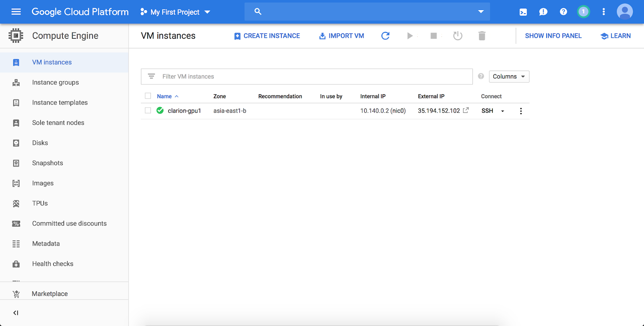The height and width of the screenshot is (326, 644).
Task: Click the Health checks sidebar icon
Action: 16,264
